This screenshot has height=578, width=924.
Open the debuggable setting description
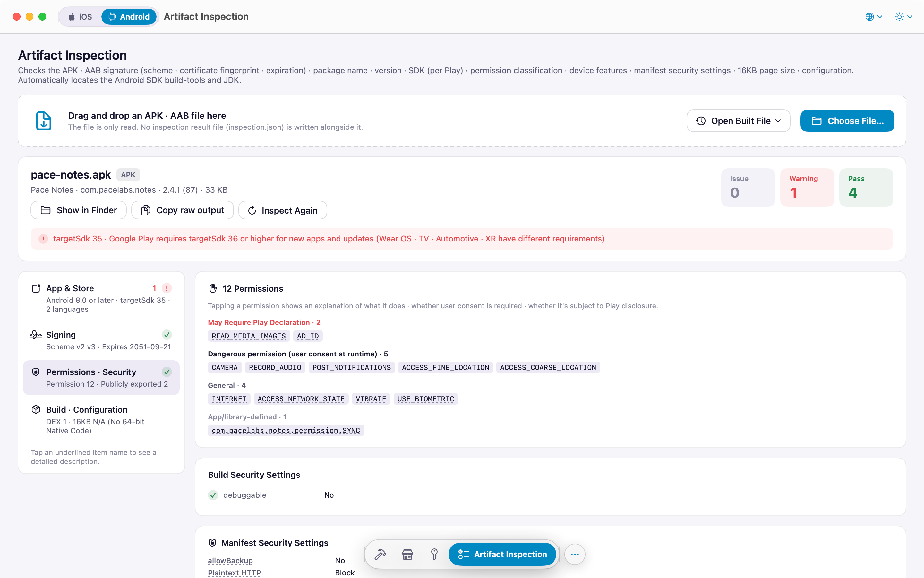point(245,495)
